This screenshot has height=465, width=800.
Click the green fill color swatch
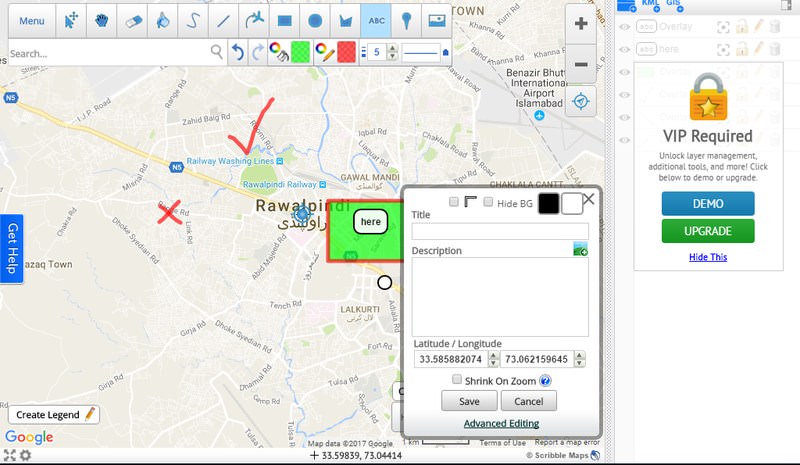[x=301, y=52]
